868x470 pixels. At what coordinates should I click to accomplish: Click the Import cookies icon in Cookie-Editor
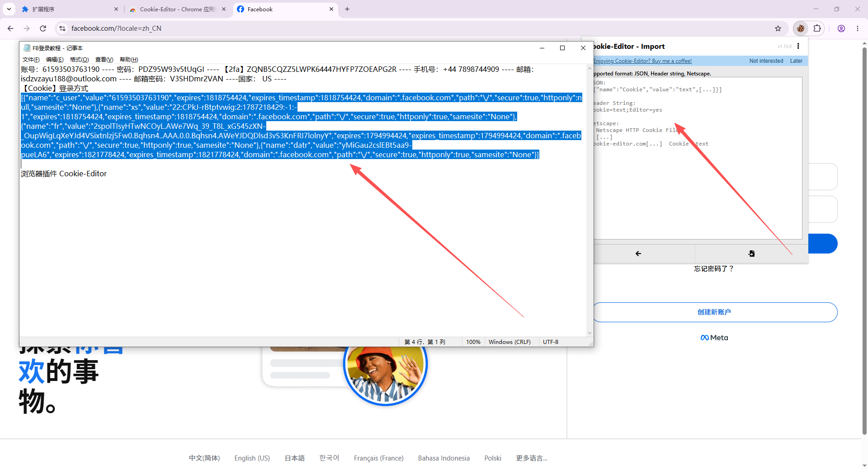(751, 254)
